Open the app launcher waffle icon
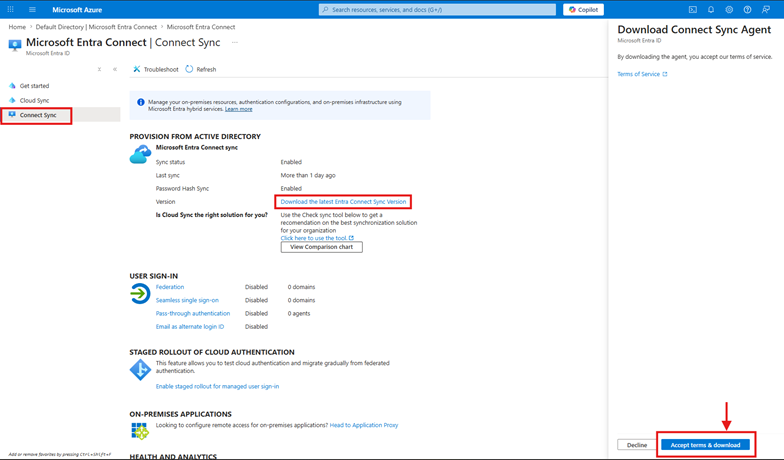 (x=11, y=10)
